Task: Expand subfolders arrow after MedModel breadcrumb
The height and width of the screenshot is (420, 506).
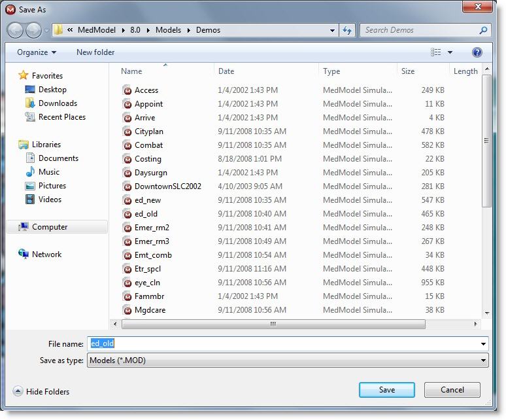Action: (x=124, y=30)
